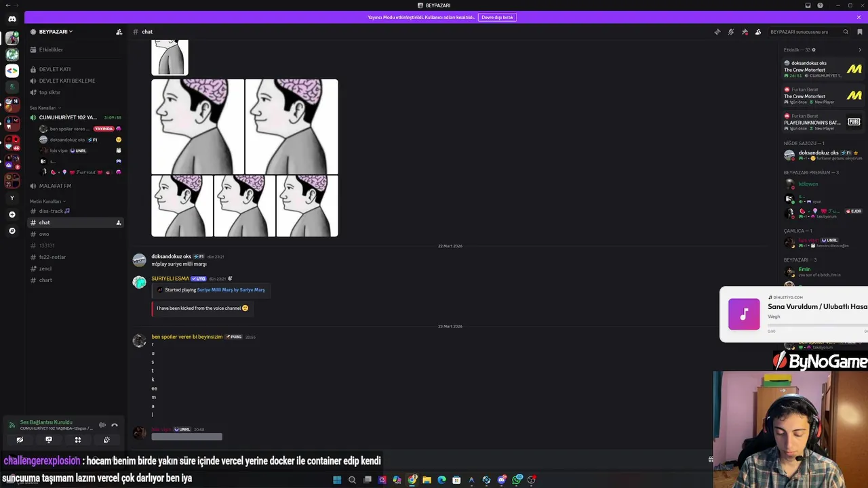
Task: Click ben spoiler veren bi beyinsizim author
Action: point(186,337)
